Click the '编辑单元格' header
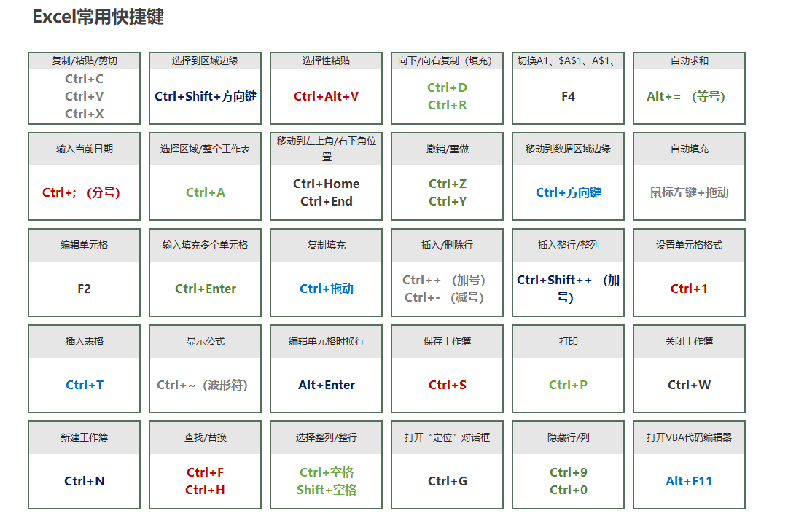This screenshot has height=532, width=788. 84,245
